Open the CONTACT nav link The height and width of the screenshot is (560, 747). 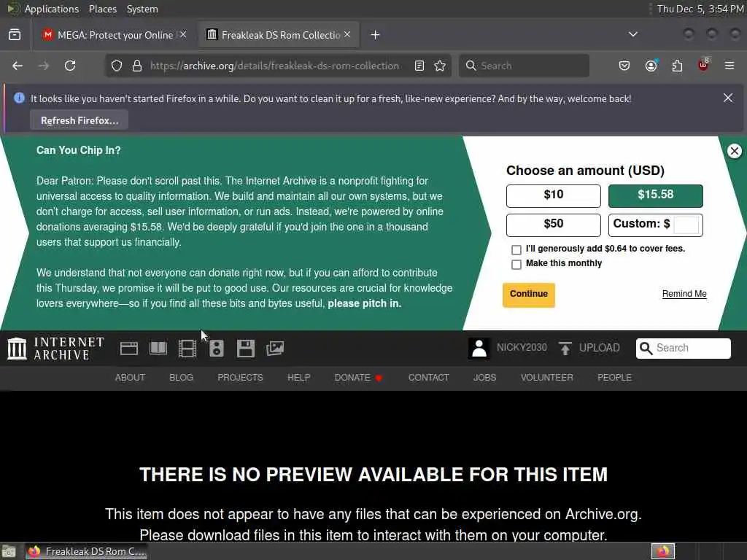pos(428,378)
